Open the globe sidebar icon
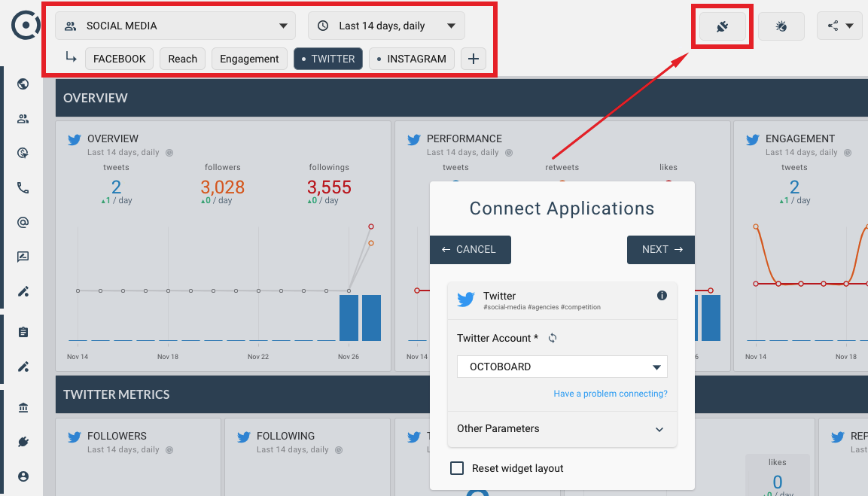The image size is (868, 496). pos(23,84)
